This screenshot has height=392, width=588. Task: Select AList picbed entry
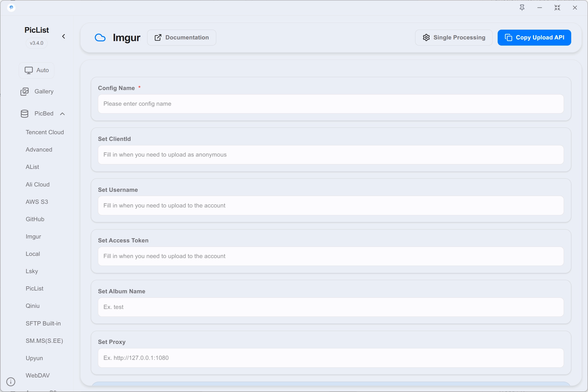[32, 167]
